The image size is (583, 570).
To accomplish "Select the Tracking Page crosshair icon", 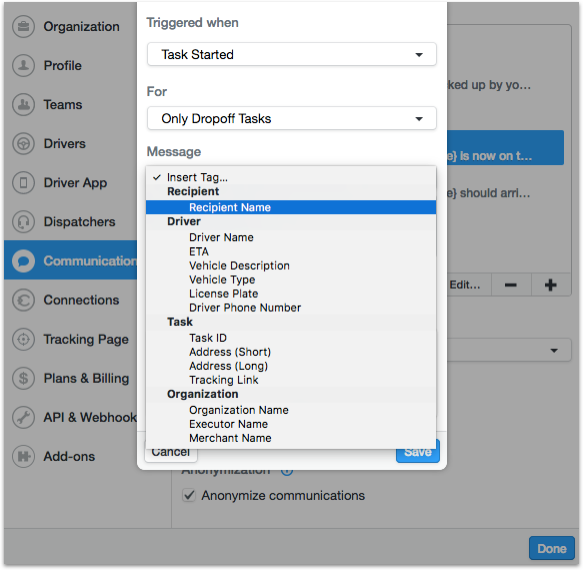I will [x=23, y=339].
